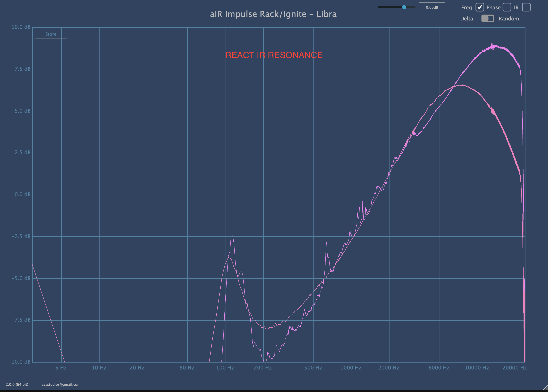Click the 20000 Hz axis label
This screenshot has height=392, width=548.
click(x=514, y=368)
